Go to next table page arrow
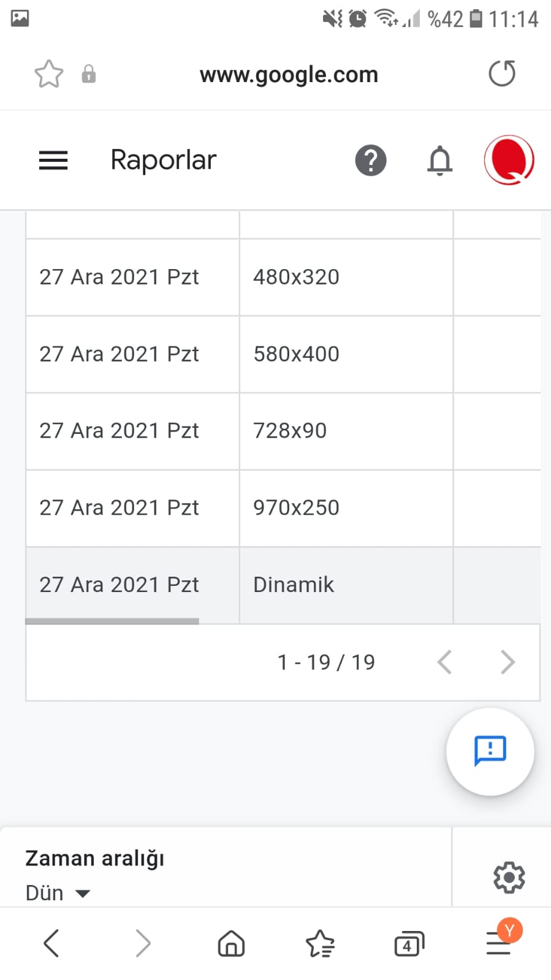Image resolution: width=551 pixels, height=980 pixels. [x=507, y=662]
